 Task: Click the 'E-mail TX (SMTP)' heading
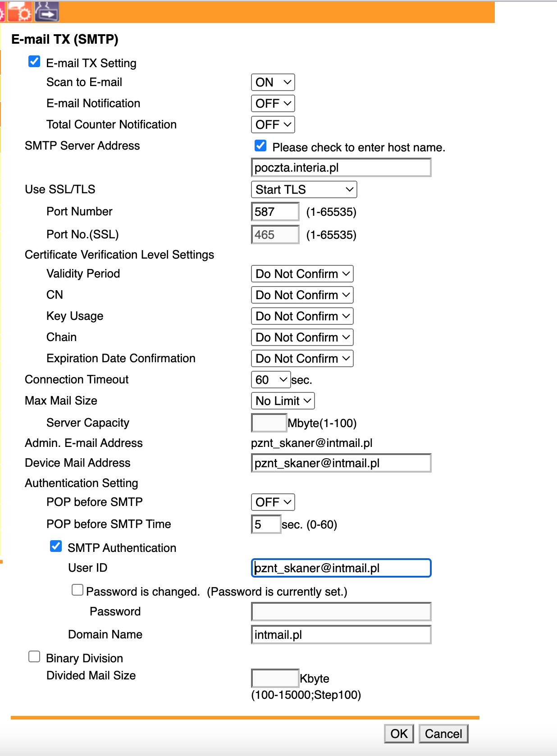click(65, 40)
